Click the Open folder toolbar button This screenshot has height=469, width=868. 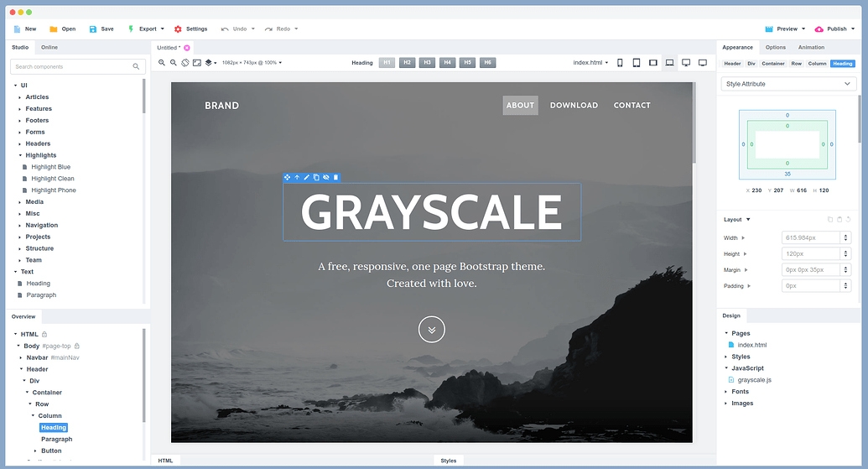(x=63, y=29)
